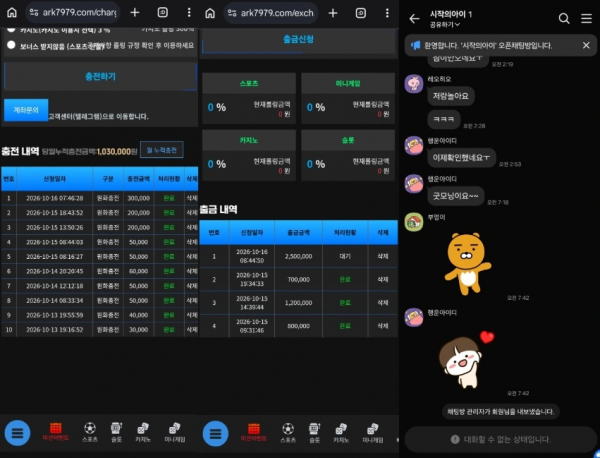Expand the 공유하기 dropdown under chat title

click(x=445, y=24)
